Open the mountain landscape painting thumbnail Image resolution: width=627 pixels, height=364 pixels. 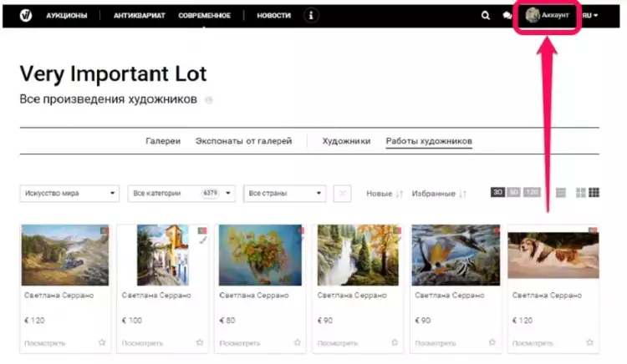[65, 255]
